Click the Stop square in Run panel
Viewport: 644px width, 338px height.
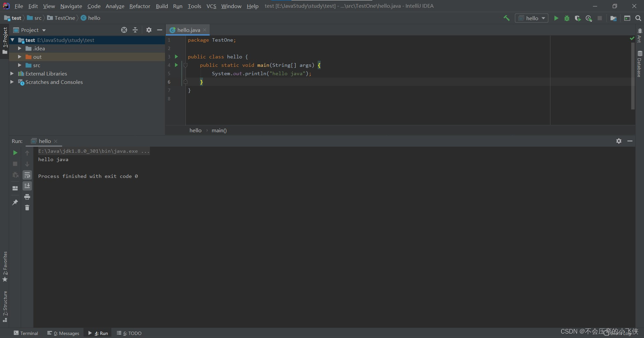[x=15, y=164]
